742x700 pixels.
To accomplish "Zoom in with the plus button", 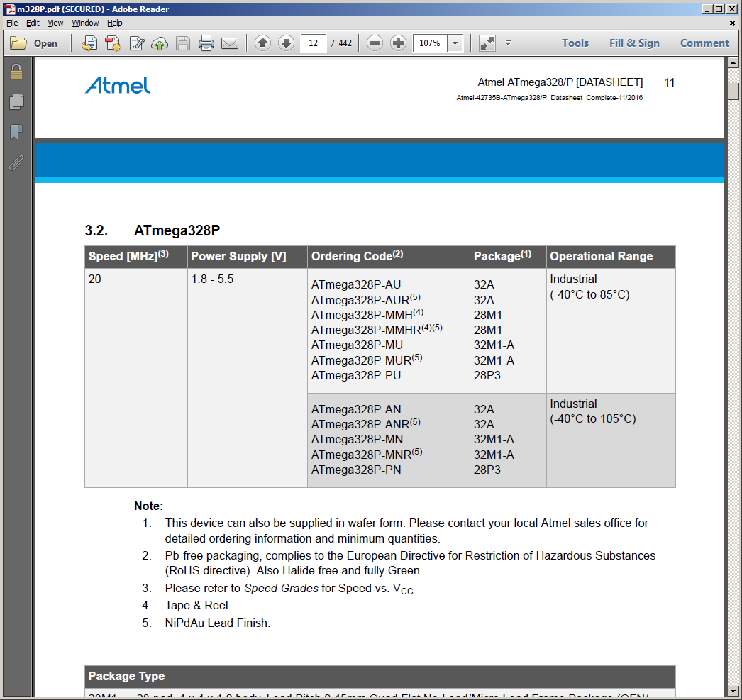I will pos(398,43).
